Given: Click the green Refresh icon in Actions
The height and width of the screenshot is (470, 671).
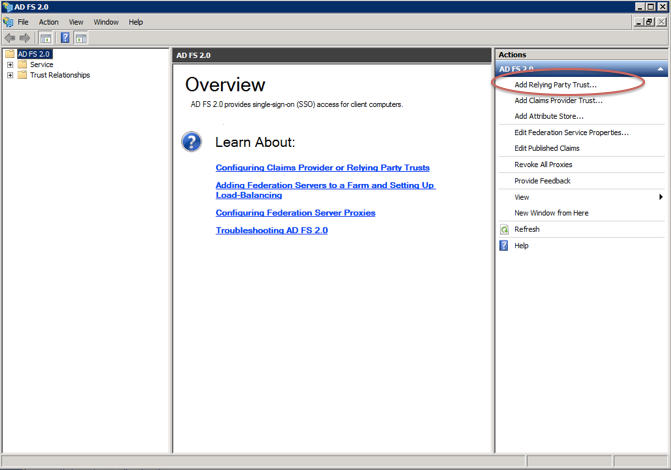Looking at the screenshot, I should 504,229.
